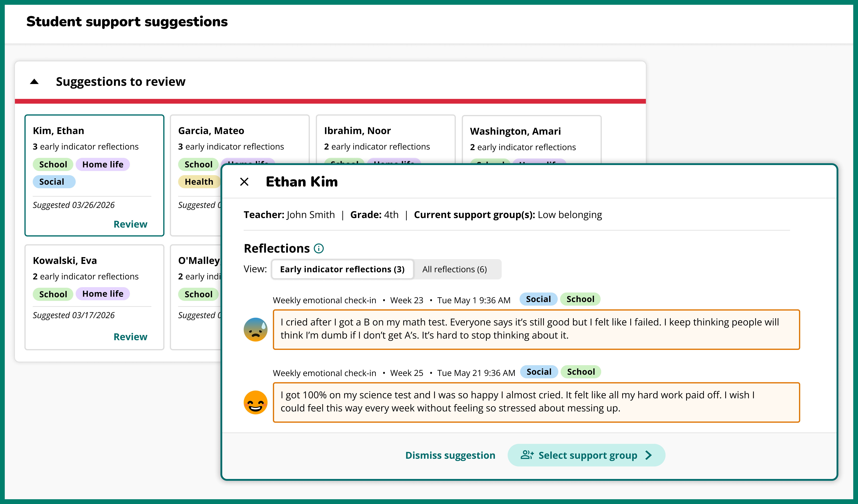The width and height of the screenshot is (858, 504).
Task: Select the Washington, Amari card name
Action: click(516, 132)
